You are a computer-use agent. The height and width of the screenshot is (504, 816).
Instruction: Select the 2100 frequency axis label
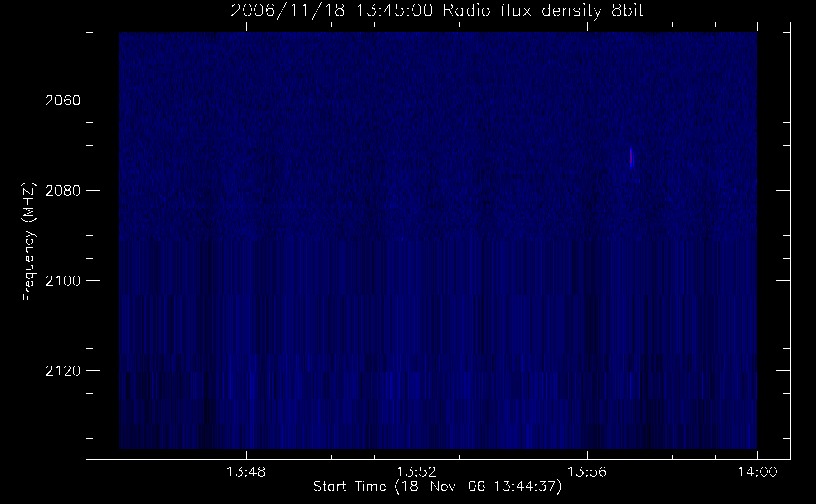63,281
